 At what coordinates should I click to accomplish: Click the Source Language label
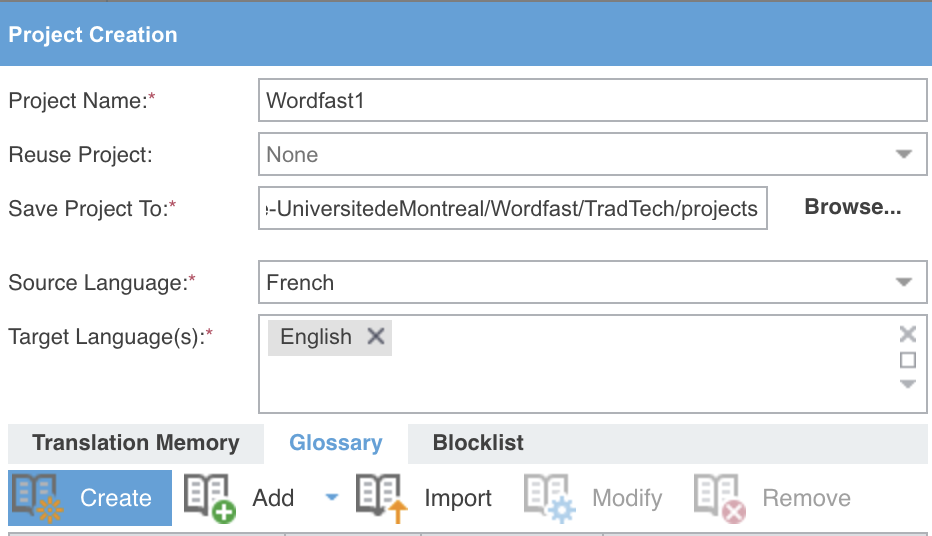102,283
